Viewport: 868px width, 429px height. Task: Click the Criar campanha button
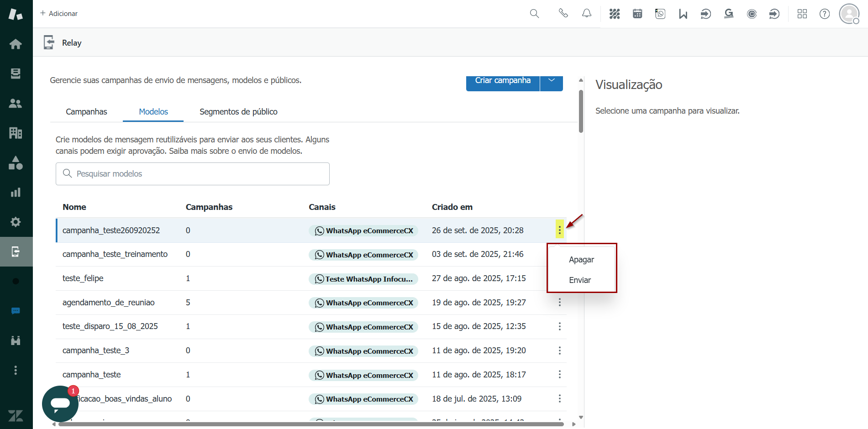503,81
